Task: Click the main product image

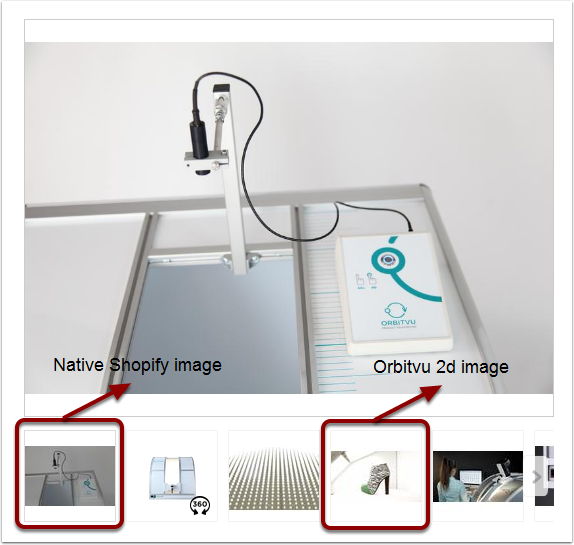Action: point(289,218)
